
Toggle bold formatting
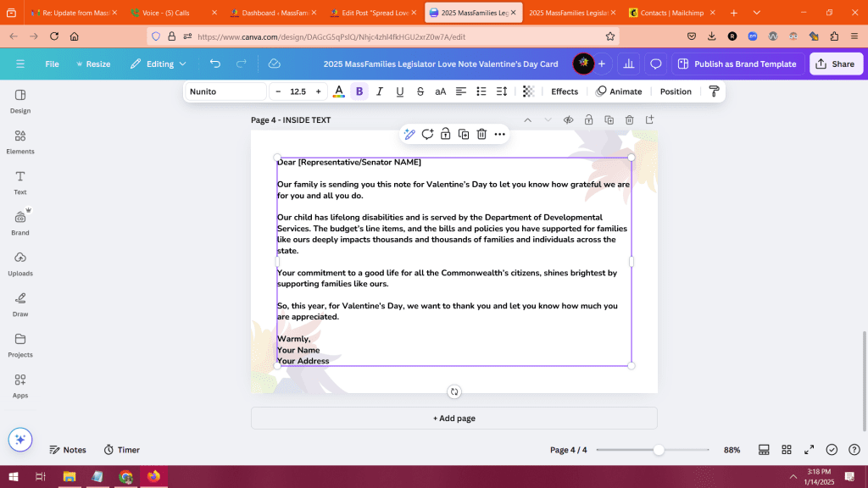coord(359,91)
